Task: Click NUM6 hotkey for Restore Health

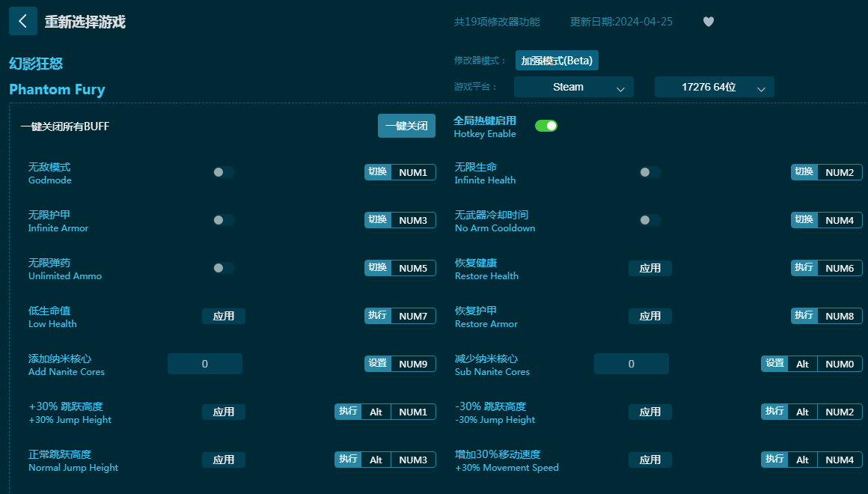Action: (840, 268)
